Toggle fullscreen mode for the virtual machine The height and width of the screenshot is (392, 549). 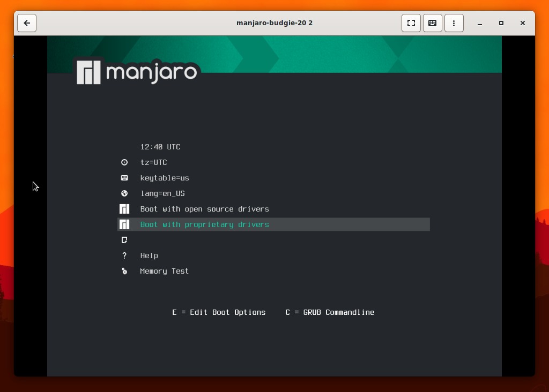[x=411, y=23]
